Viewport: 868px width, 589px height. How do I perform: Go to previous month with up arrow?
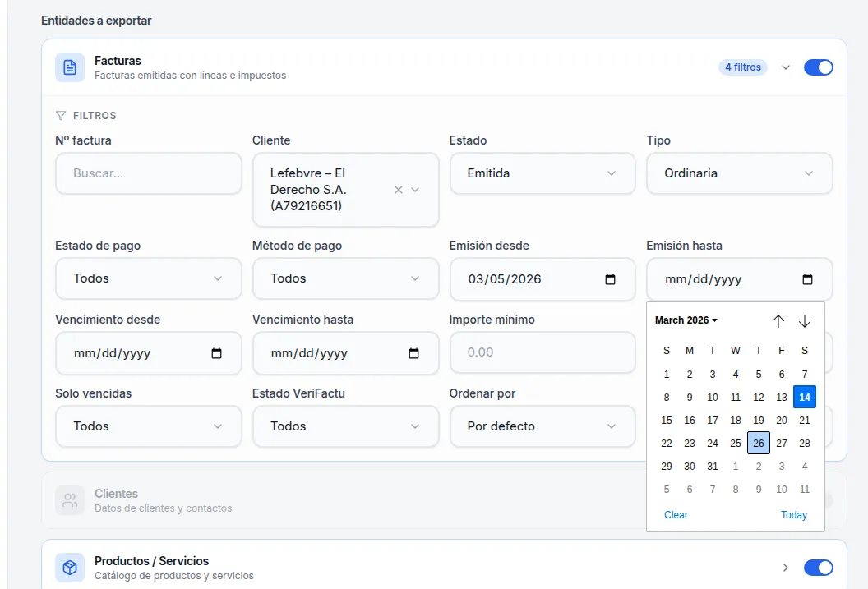point(778,321)
